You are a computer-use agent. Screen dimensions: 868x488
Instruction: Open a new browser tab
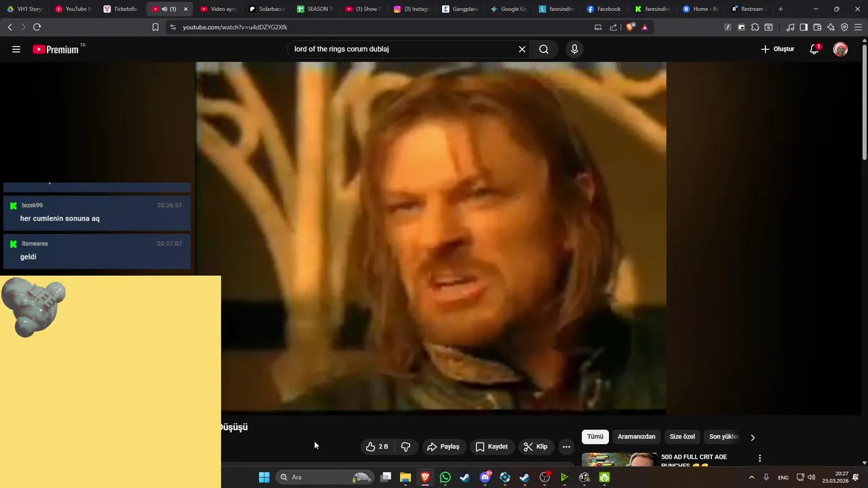781,9
